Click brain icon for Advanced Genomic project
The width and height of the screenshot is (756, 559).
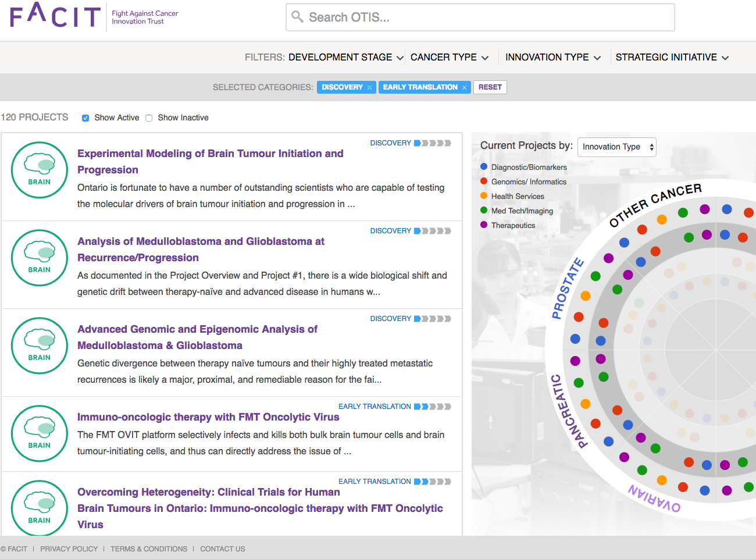(x=40, y=346)
